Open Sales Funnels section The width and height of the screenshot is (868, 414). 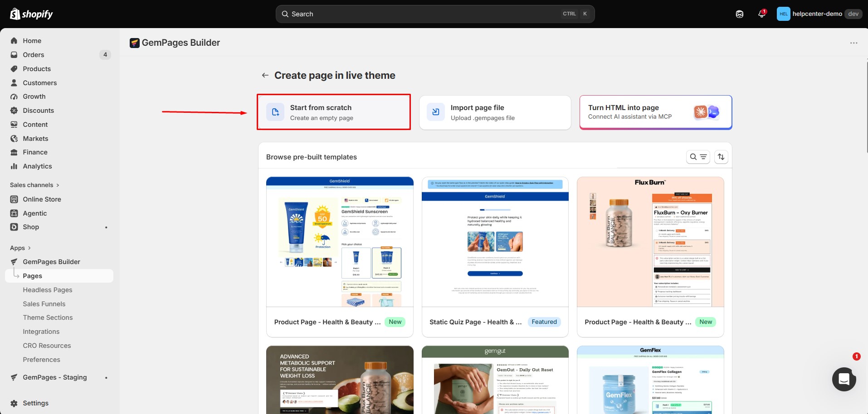[x=44, y=304]
